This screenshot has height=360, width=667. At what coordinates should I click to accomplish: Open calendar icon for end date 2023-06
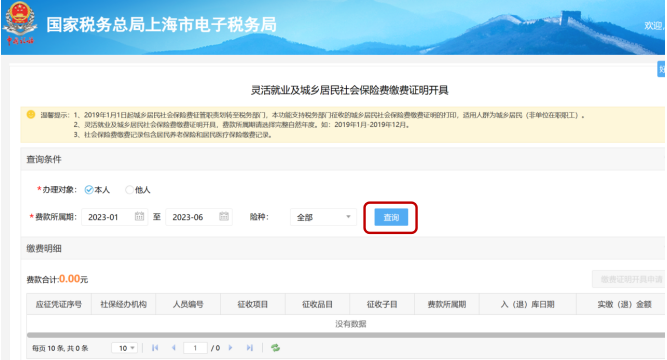pos(224,216)
